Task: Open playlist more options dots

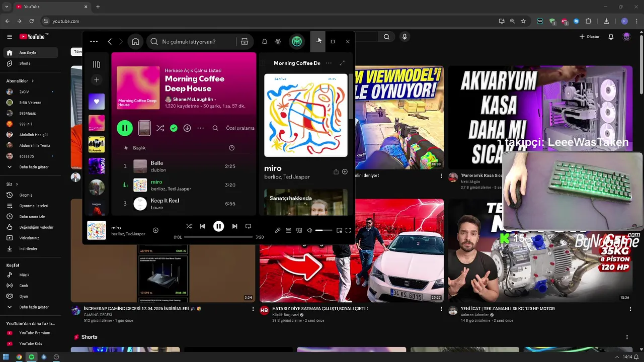Action: [x=201, y=128]
